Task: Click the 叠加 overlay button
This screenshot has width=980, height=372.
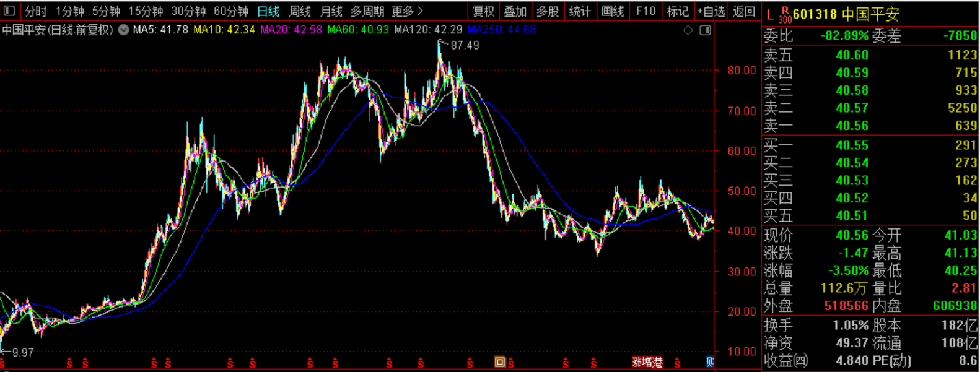Action: (x=515, y=11)
